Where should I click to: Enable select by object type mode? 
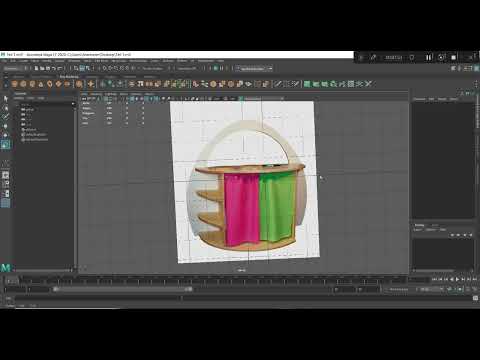[x=82, y=68]
